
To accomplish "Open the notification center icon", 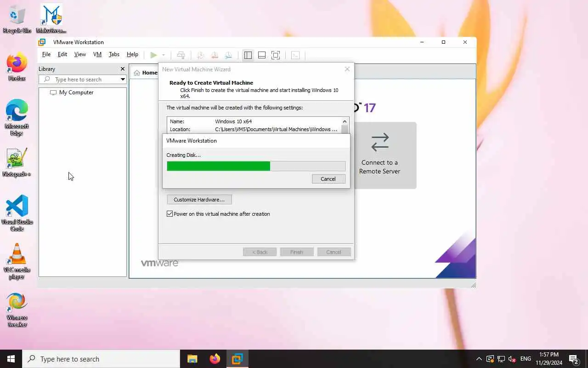I will click(x=574, y=359).
